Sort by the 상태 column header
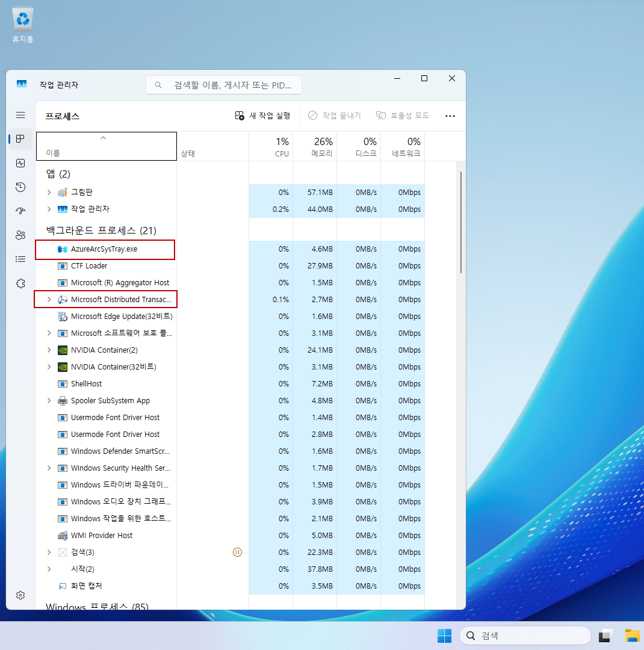 tap(212, 147)
